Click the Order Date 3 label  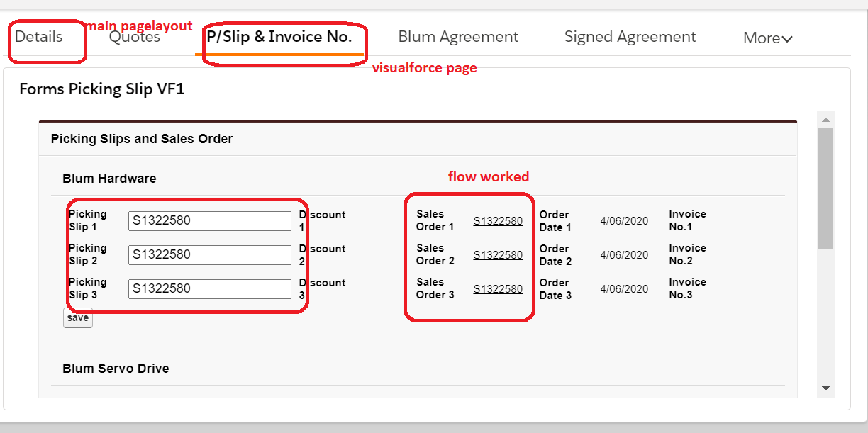(555, 289)
